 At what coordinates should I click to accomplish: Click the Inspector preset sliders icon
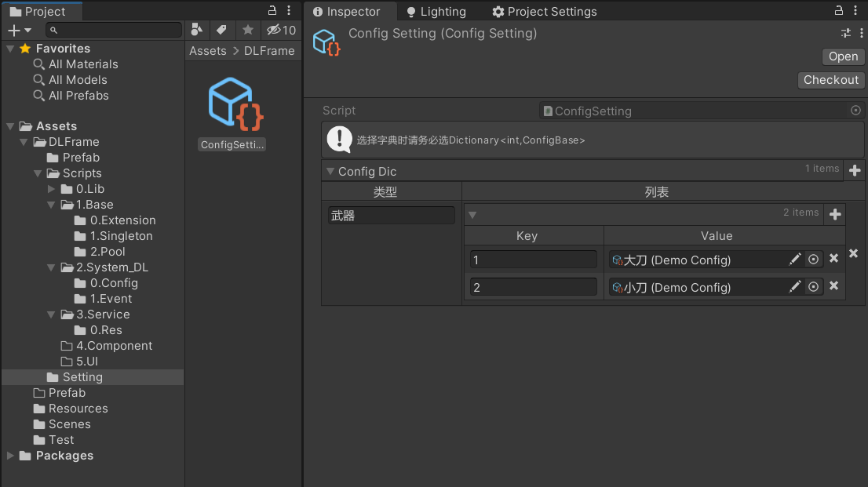(x=846, y=33)
